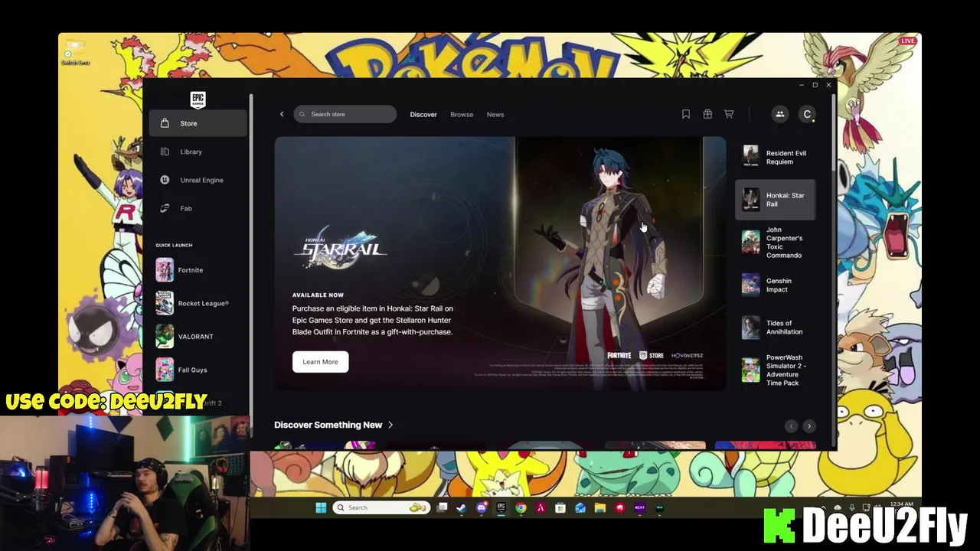Launch Fall Guys from Quick Launch

[x=198, y=370]
